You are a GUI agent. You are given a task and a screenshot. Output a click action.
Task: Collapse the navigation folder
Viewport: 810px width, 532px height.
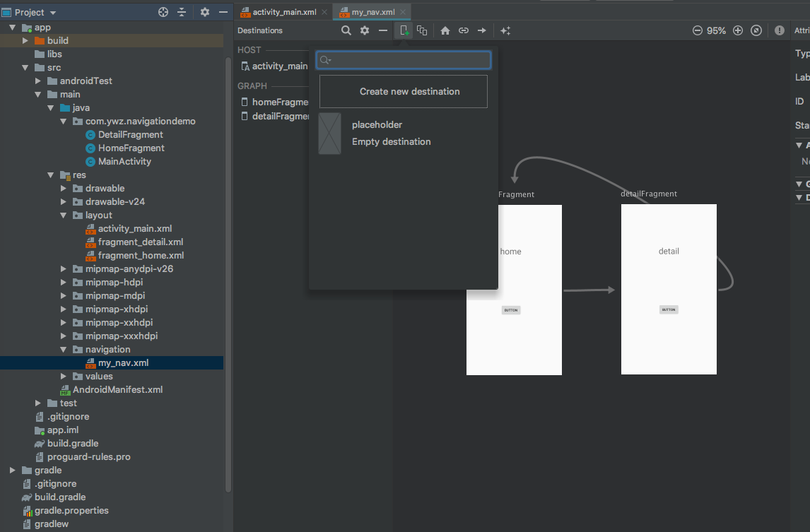coord(63,350)
